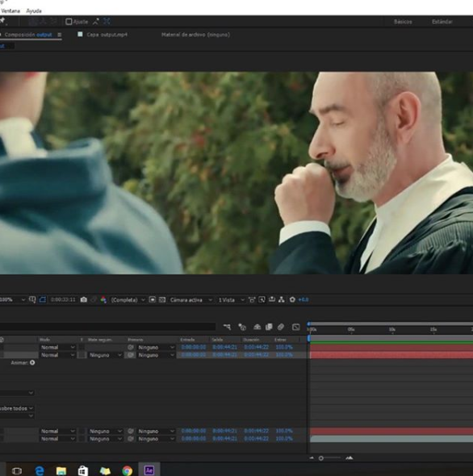The width and height of the screenshot is (473, 476).
Task: Open the Graph Editor icon
Action: click(x=296, y=327)
